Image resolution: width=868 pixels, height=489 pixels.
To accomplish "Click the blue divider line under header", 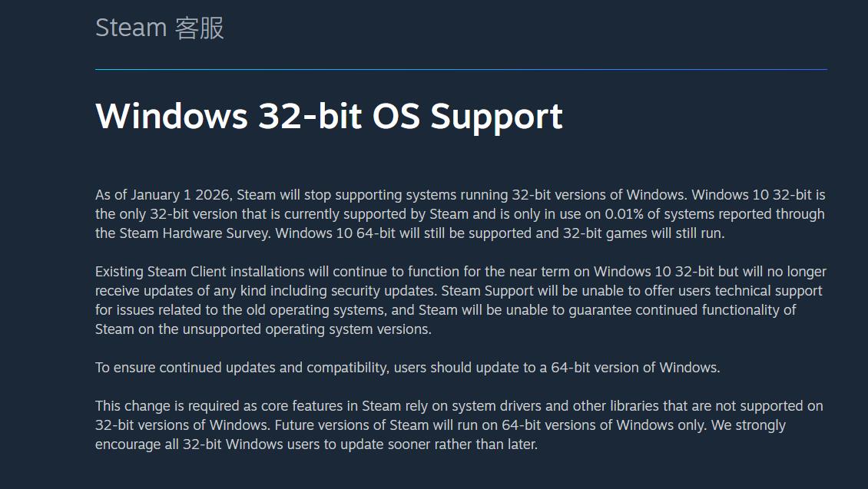I will point(461,70).
